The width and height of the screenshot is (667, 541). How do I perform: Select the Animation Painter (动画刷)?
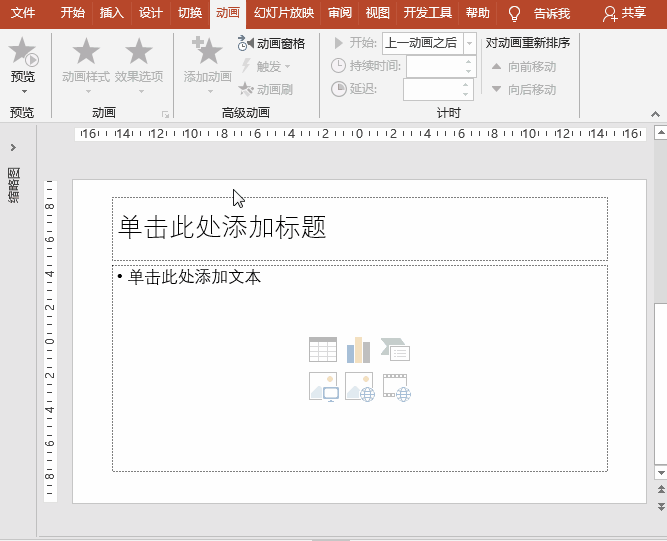(266, 89)
